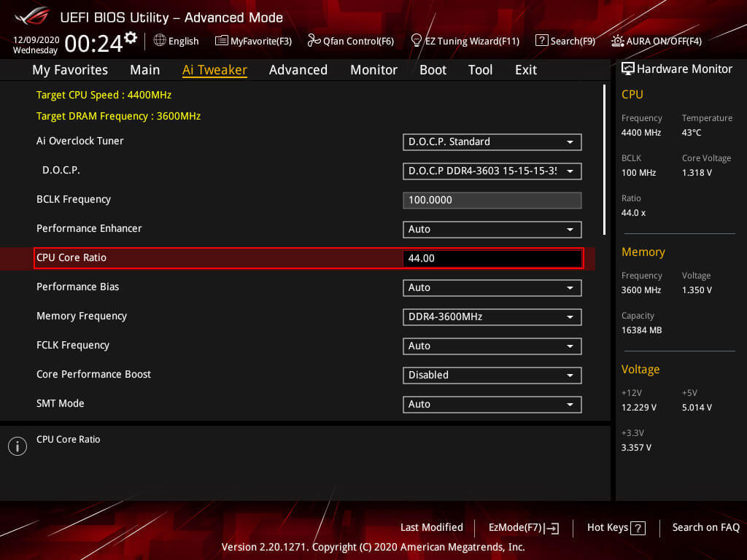Open the Advanced tab
The height and width of the screenshot is (560, 747).
click(298, 70)
